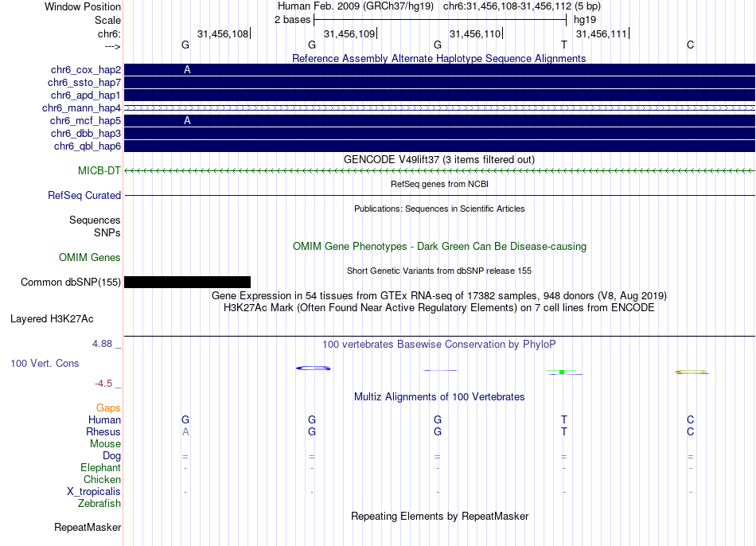The width and height of the screenshot is (756, 546).
Task: Click the Zebrafish species label
Action: click(x=99, y=504)
